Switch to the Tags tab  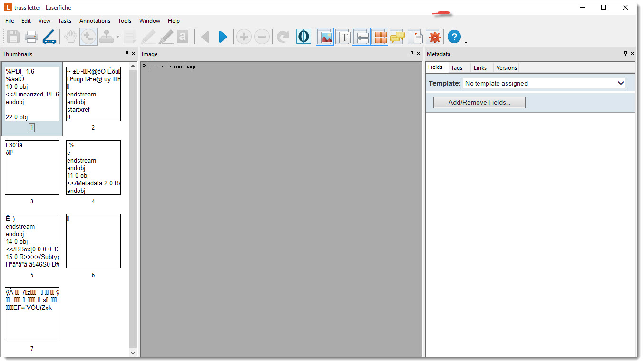click(x=457, y=68)
